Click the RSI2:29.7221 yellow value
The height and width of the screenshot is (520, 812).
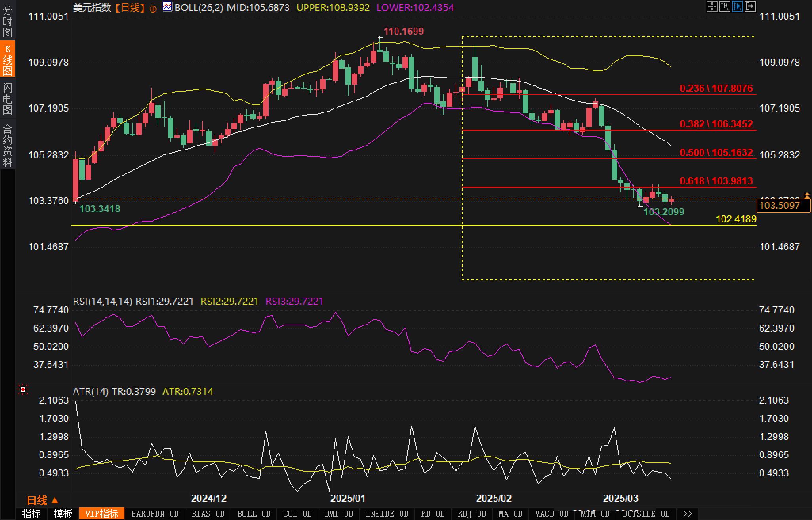click(x=229, y=301)
